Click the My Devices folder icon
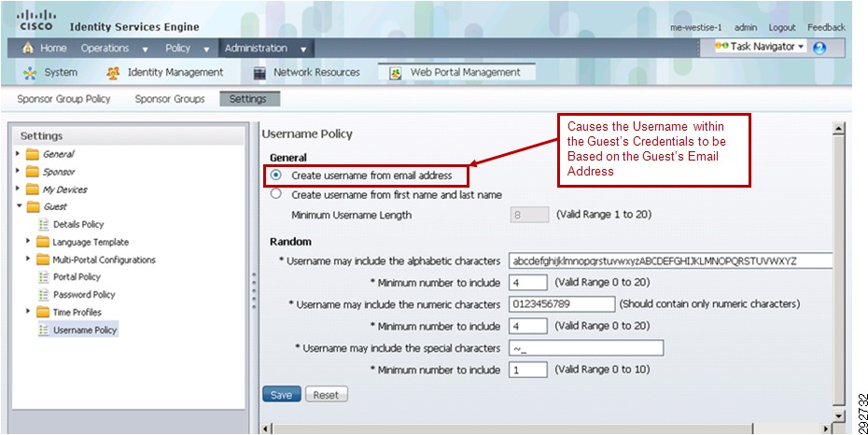This screenshot has width=868, height=435. pyautogui.click(x=32, y=189)
